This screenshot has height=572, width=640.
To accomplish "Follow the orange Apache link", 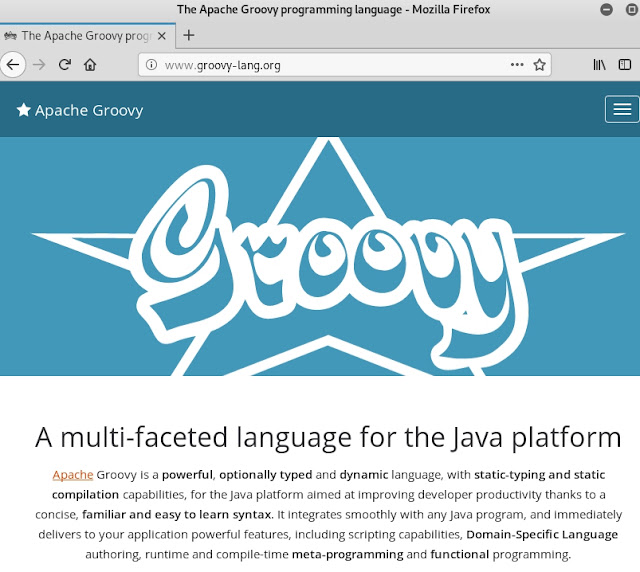I will pyautogui.click(x=73, y=474).
